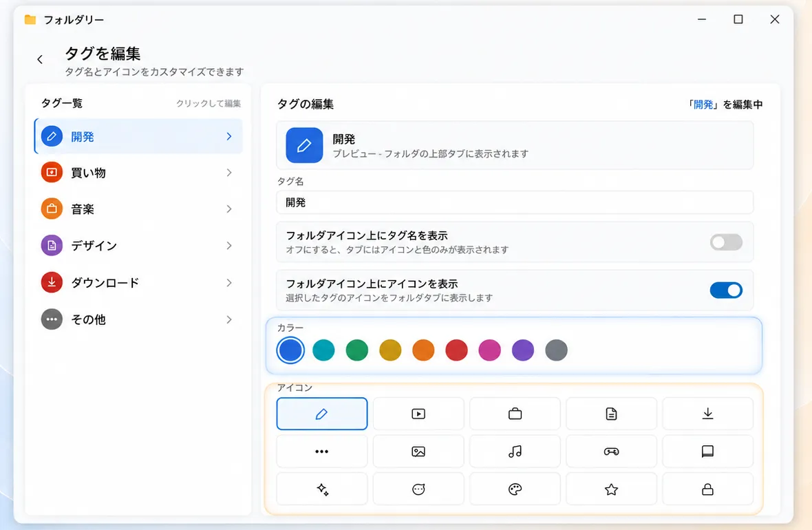
Task: Pick the face emoji icon tile
Action: click(x=418, y=489)
